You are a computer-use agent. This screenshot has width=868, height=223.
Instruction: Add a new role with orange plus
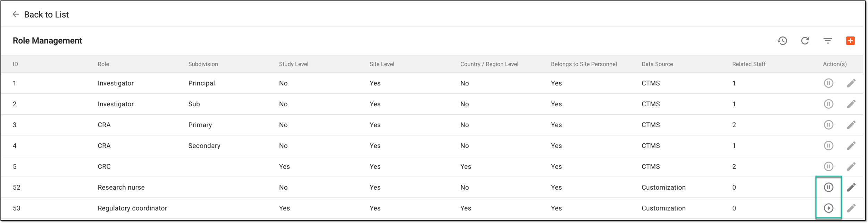point(850,41)
